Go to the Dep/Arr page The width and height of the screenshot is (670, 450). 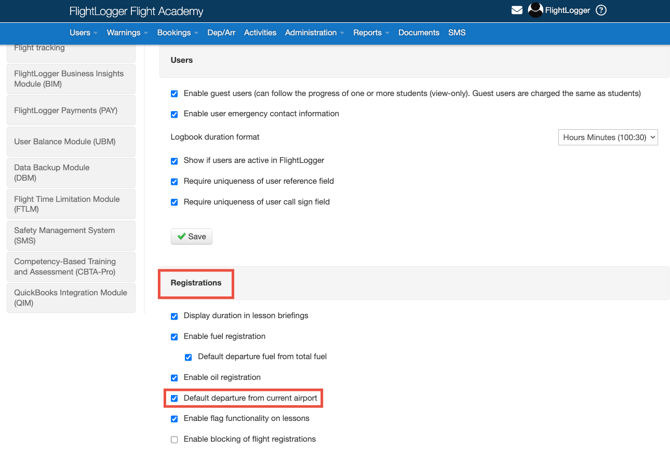tap(221, 33)
